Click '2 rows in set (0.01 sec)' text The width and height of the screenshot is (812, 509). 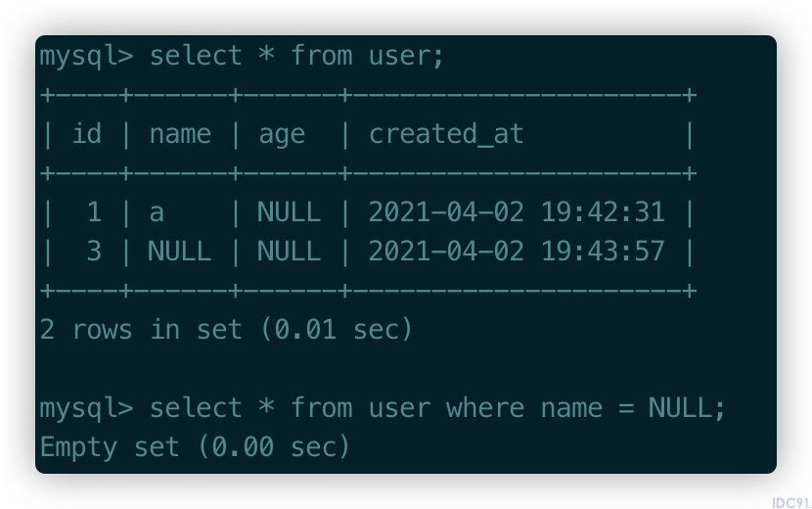226,329
